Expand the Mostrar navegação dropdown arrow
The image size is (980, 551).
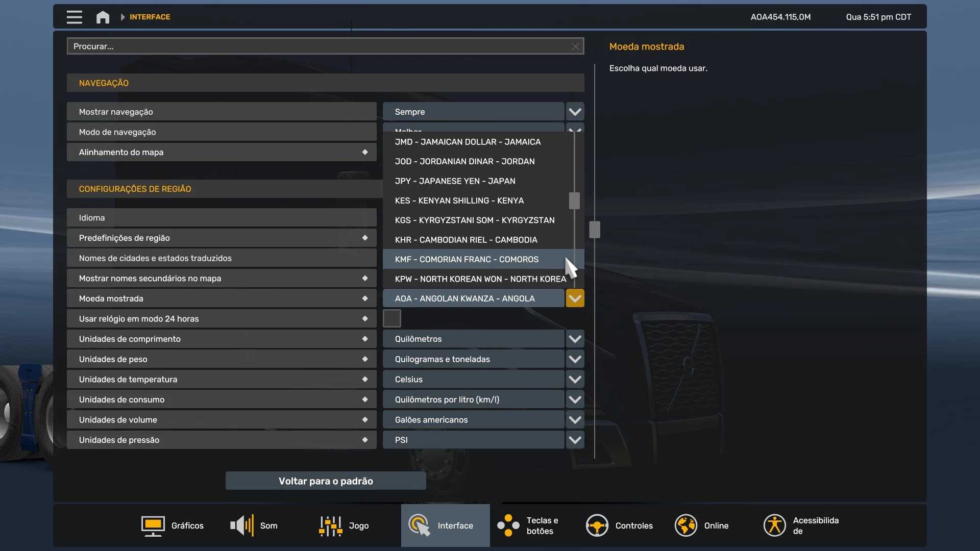coord(575,112)
